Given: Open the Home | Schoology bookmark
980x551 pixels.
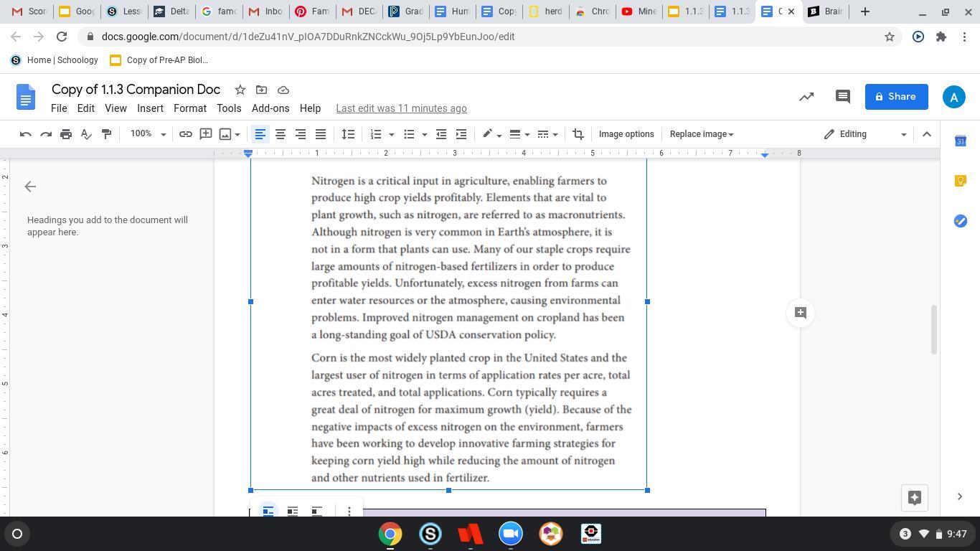Looking at the screenshot, I should click(x=55, y=60).
